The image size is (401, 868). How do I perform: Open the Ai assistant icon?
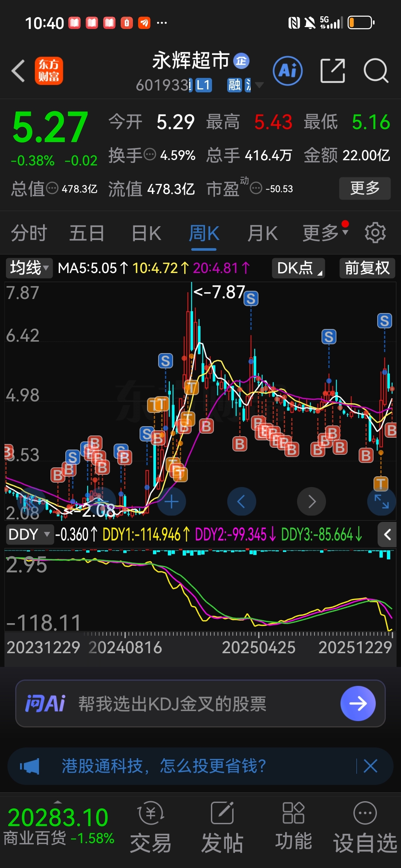tap(288, 71)
